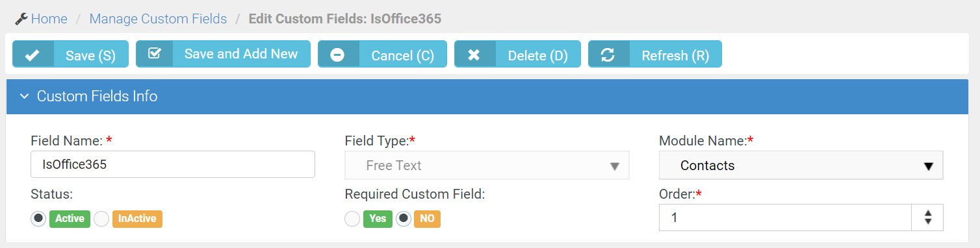Viewport: 980px width, 248px height.
Task: Open the Manage Custom Fields breadcrumb
Action: click(158, 19)
